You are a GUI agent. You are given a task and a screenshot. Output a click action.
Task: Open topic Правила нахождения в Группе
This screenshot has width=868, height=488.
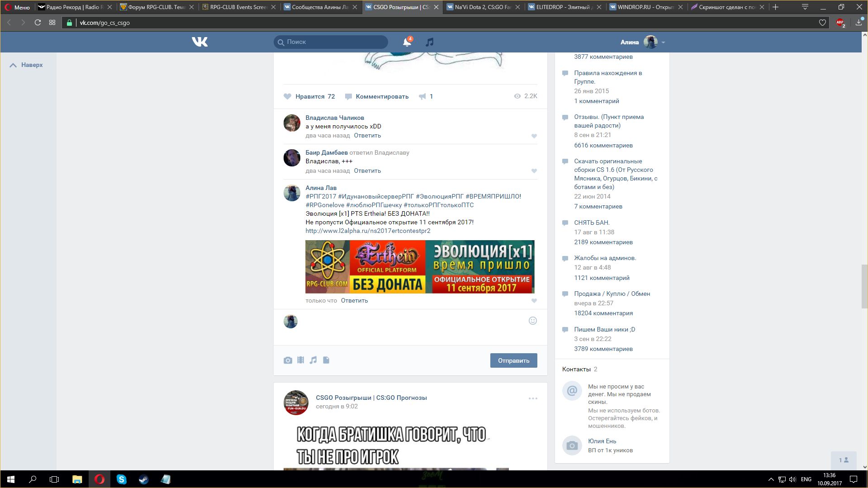[608, 77]
